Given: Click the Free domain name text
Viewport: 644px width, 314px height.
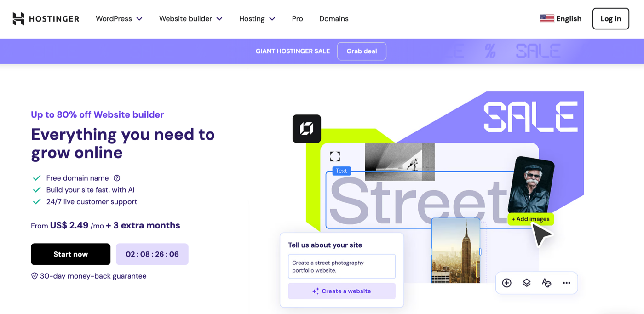Looking at the screenshot, I should [x=77, y=178].
